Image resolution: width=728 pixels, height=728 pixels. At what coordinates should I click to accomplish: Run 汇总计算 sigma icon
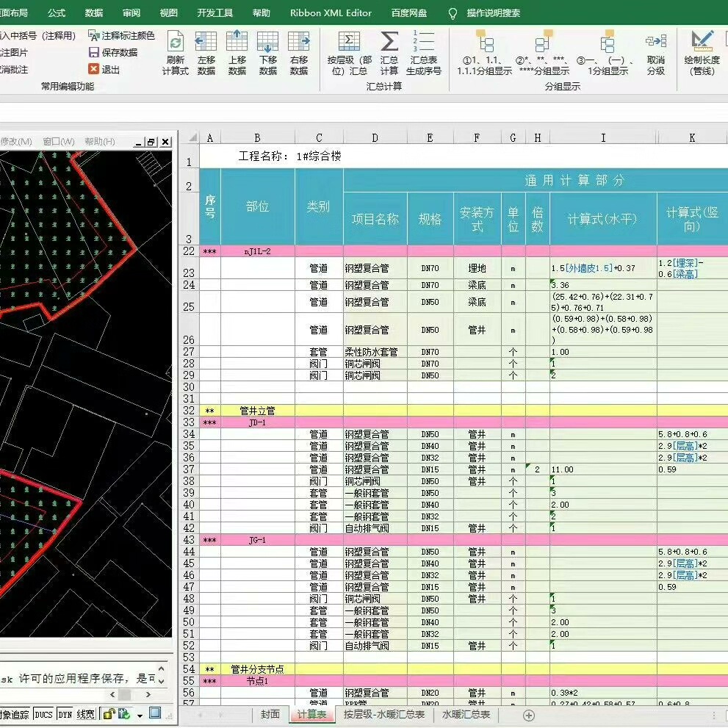click(x=389, y=43)
